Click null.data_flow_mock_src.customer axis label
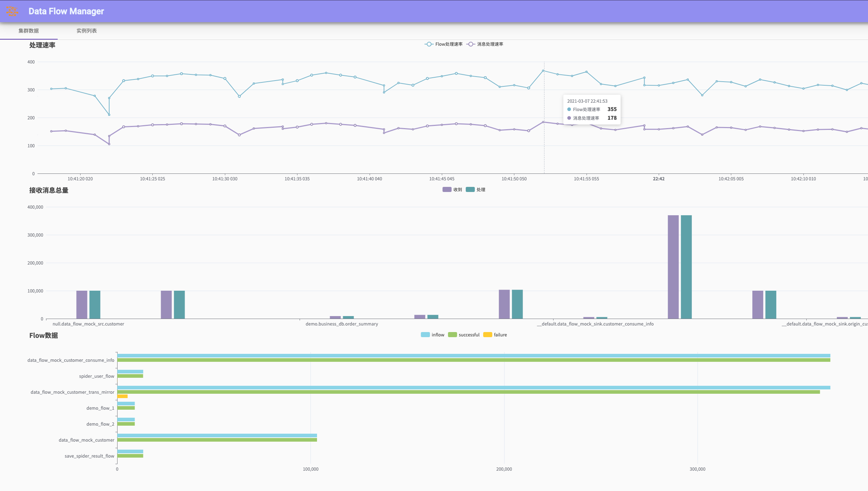 tap(88, 324)
